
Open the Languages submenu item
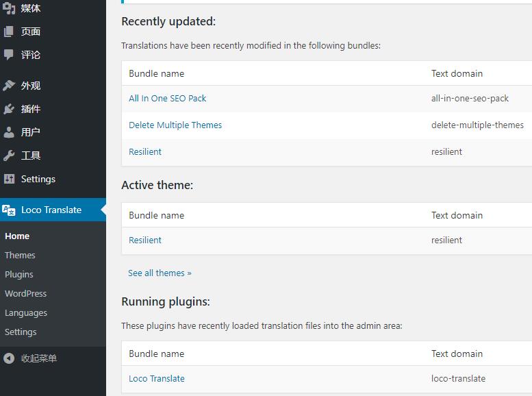pos(26,312)
